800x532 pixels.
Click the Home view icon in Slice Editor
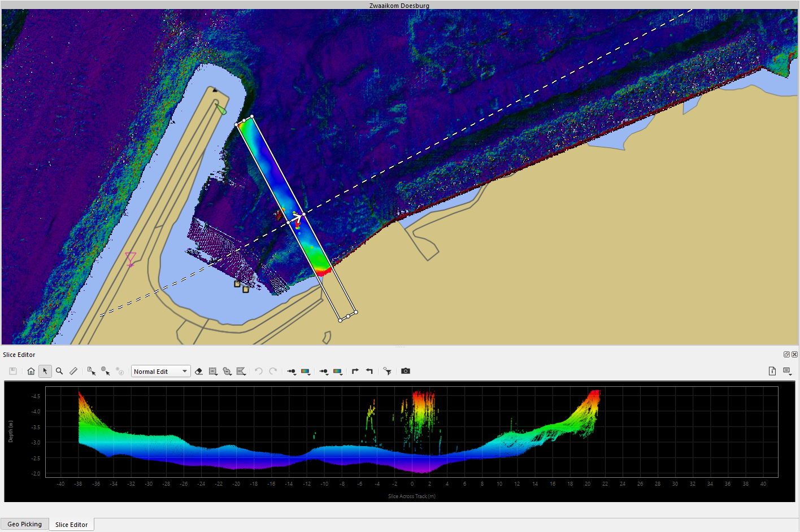[x=31, y=371]
